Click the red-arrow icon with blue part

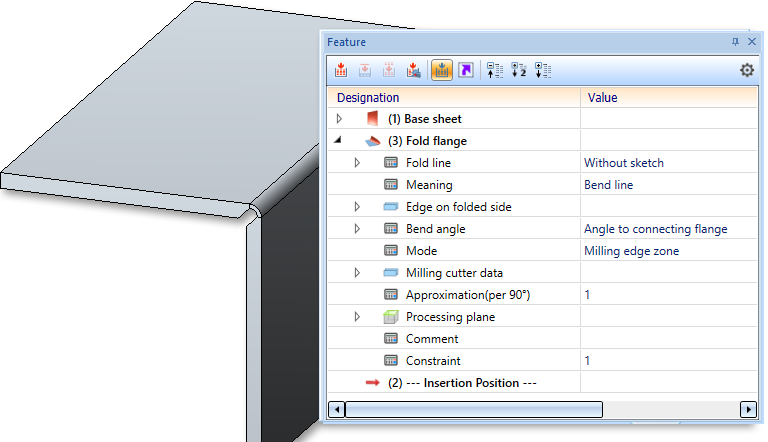[413, 70]
